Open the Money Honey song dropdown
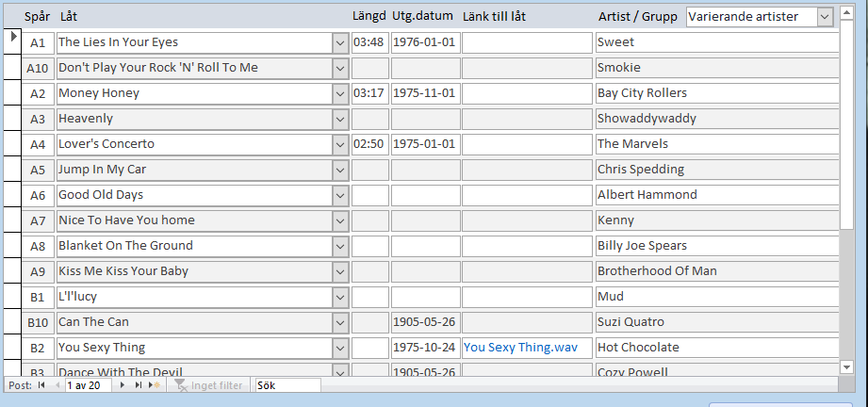868x407 pixels. 339,93
